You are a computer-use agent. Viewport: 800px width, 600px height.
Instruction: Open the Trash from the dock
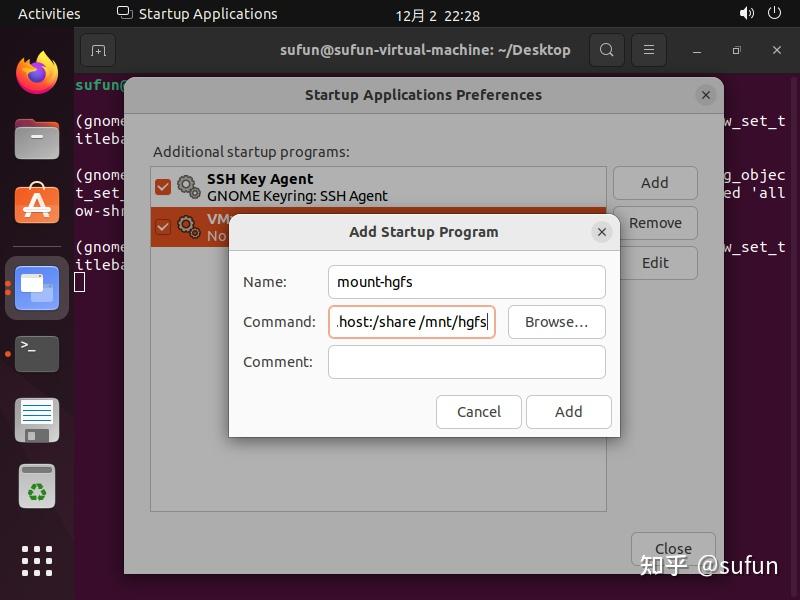(36, 487)
